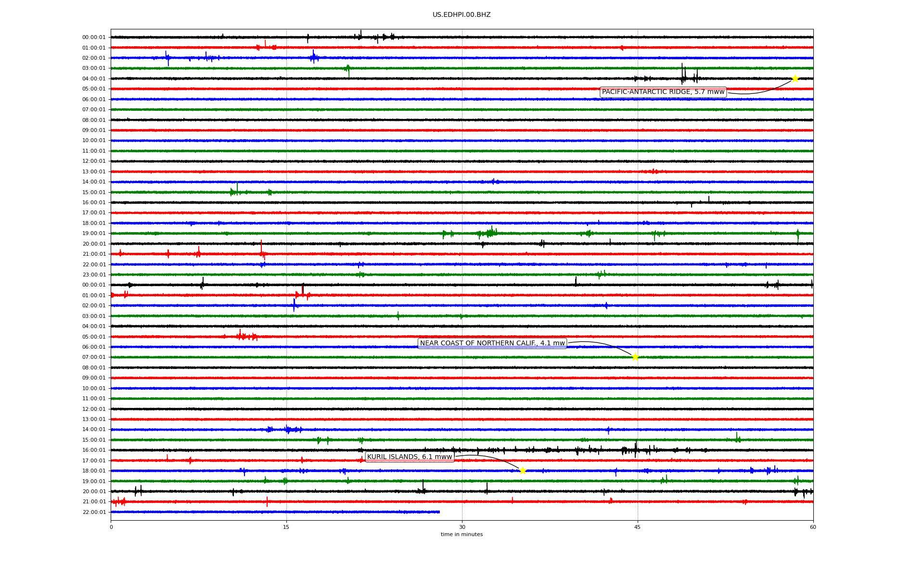
Task: Click the 60 tick on the minutes axis
Action: 813,527
